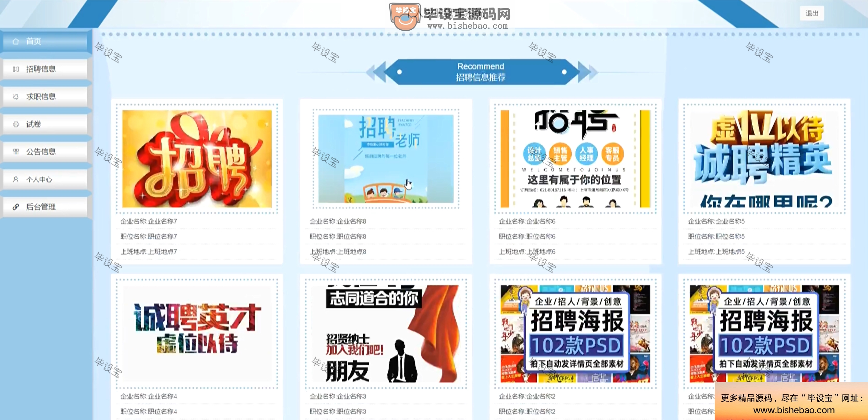The height and width of the screenshot is (420, 868).
Task: Click the icon next to 招聘信息
Action: coord(15,69)
